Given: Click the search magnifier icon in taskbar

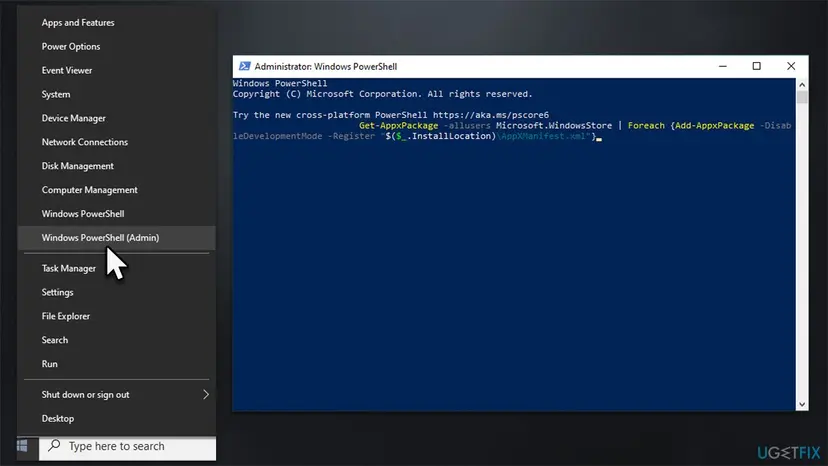Looking at the screenshot, I should [54, 445].
